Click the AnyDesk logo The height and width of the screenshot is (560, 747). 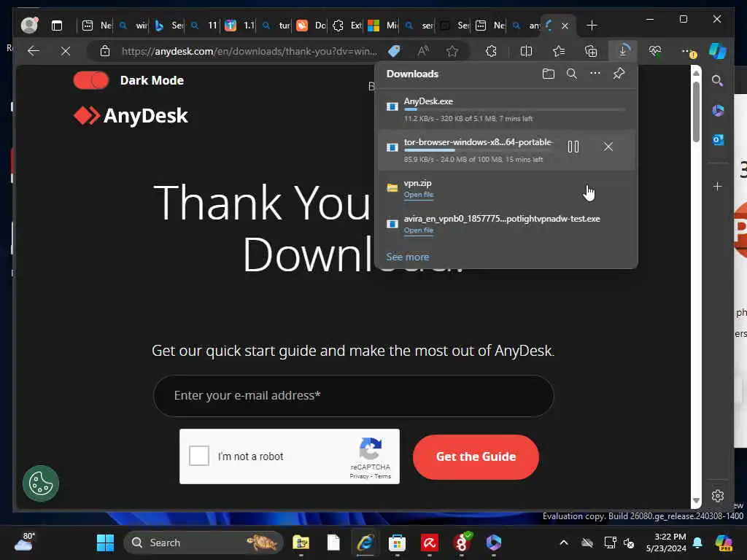(131, 116)
